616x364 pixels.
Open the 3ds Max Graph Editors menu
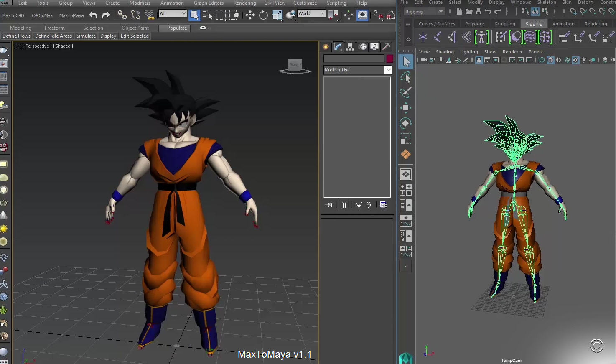[x=209, y=3]
